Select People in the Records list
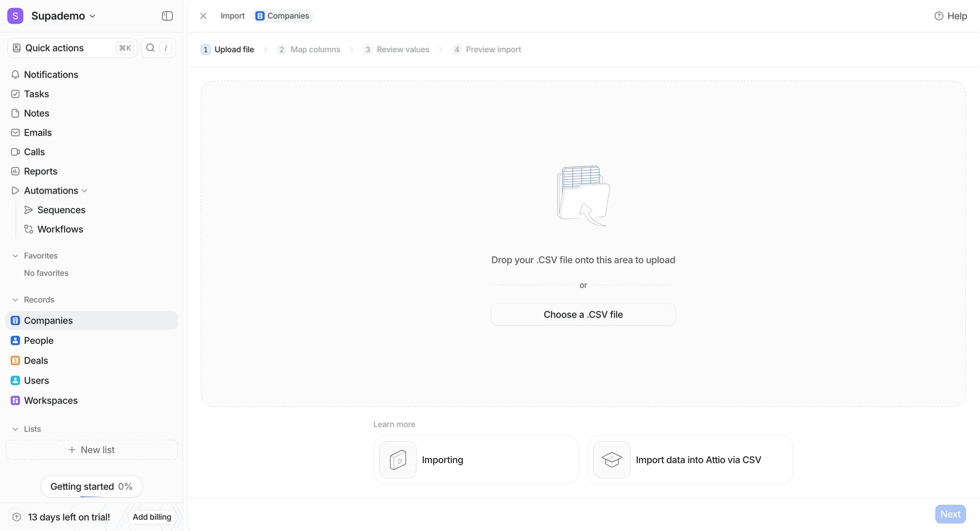 (x=38, y=340)
